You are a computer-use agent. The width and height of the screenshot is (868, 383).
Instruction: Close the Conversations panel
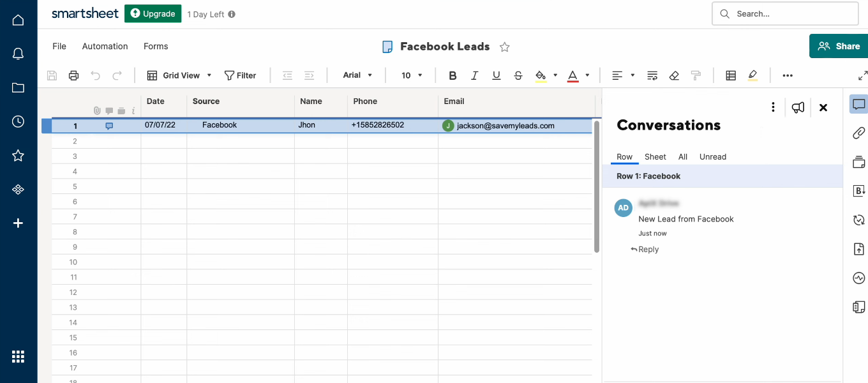coord(823,107)
